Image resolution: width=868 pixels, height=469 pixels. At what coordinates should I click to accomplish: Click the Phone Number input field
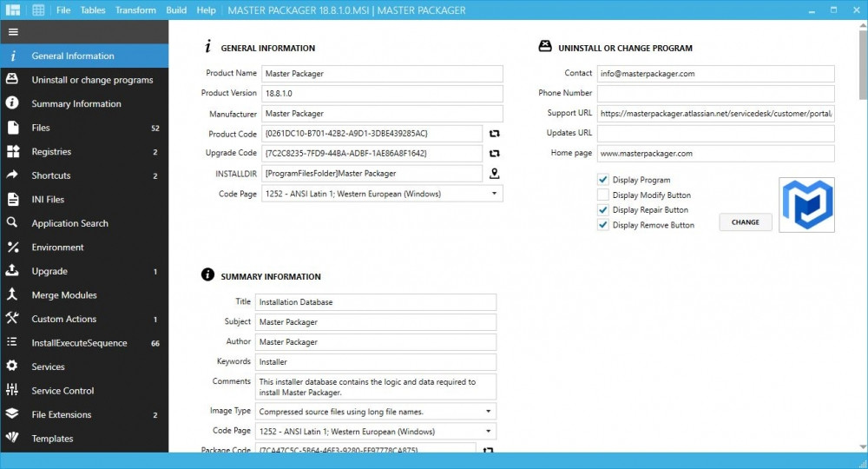715,93
